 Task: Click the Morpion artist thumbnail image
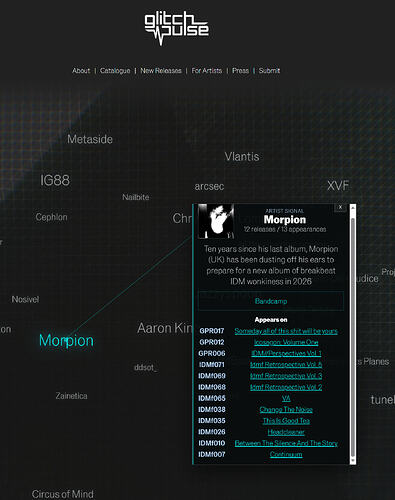(x=216, y=221)
